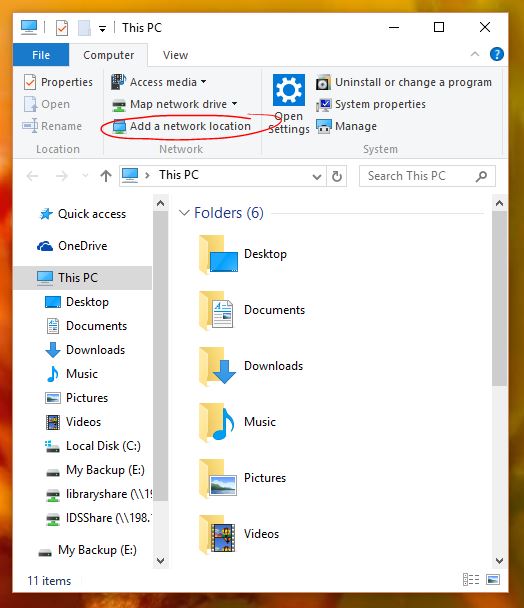Open the address bar history dropdown
This screenshot has height=608, width=524.
(x=317, y=176)
